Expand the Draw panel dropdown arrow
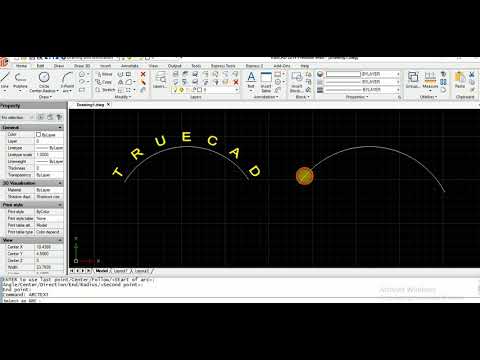This screenshot has width=480, height=360. [46, 97]
